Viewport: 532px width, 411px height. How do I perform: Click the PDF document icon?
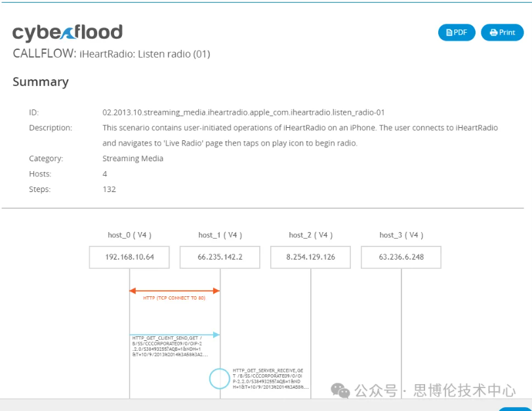(x=449, y=33)
